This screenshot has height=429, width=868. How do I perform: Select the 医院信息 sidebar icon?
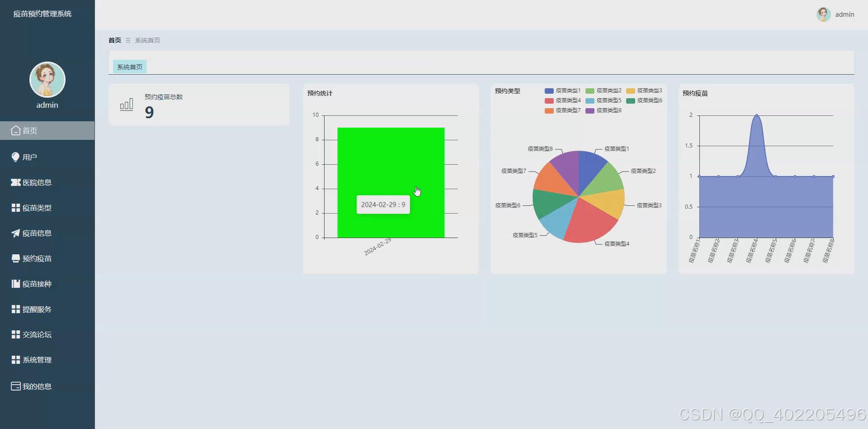[x=15, y=182]
